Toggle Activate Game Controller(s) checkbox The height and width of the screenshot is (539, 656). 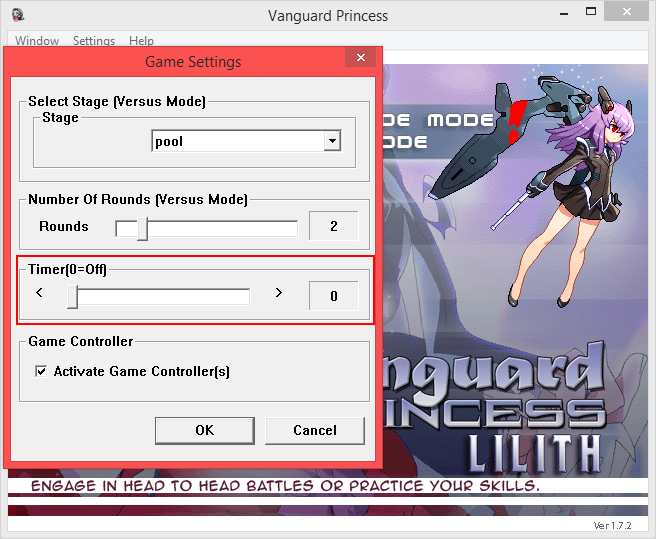pos(41,371)
